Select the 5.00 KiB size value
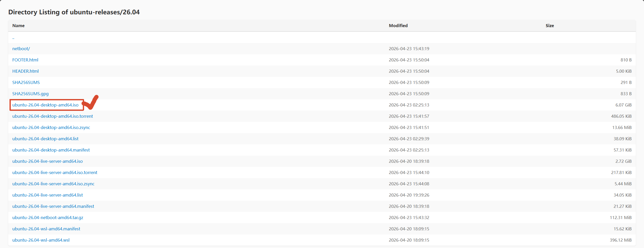This screenshot has width=644, height=248. 624,71
